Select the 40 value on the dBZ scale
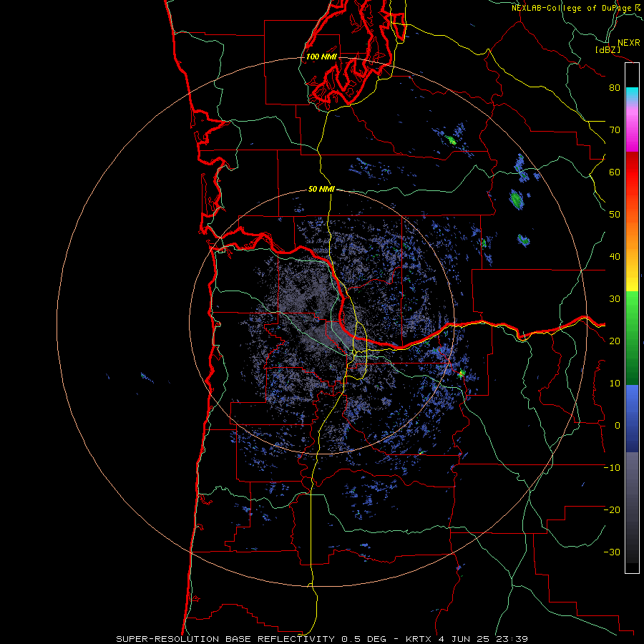 tap(615, 257)
